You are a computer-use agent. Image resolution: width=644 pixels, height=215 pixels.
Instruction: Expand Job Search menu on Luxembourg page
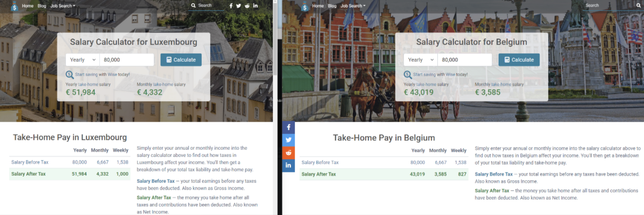63,6
